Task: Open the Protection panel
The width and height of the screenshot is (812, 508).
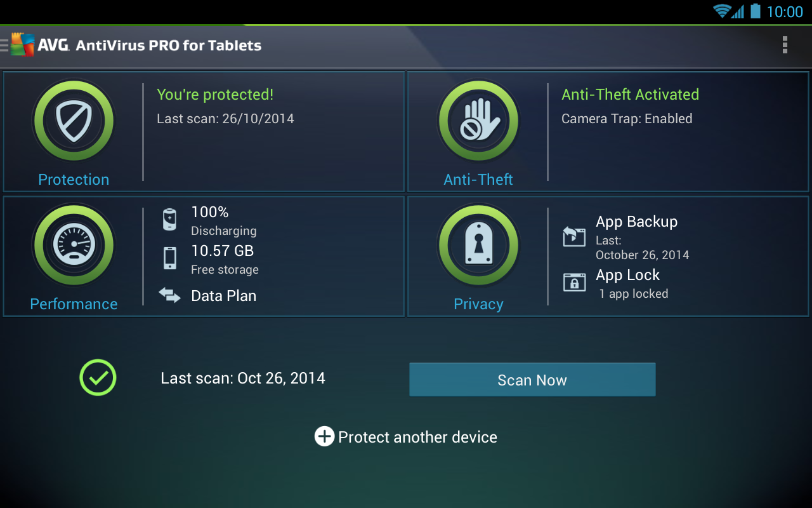Action: (203, 131)
